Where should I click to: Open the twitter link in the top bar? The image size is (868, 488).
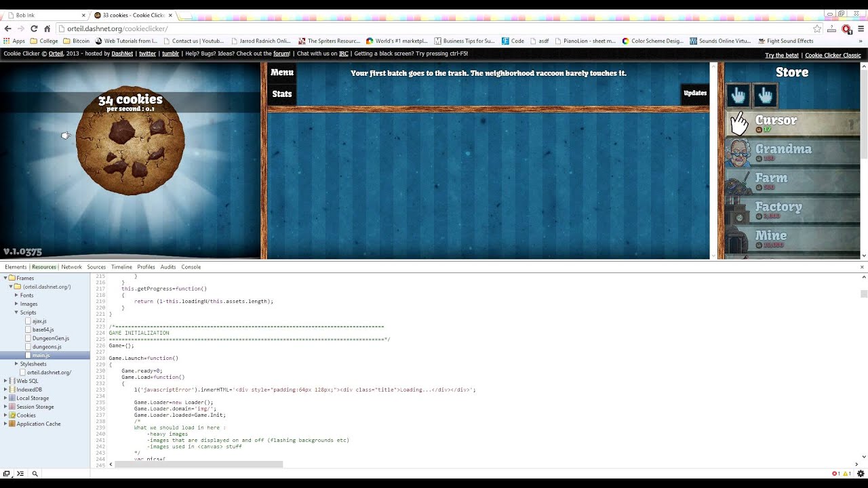147,54
